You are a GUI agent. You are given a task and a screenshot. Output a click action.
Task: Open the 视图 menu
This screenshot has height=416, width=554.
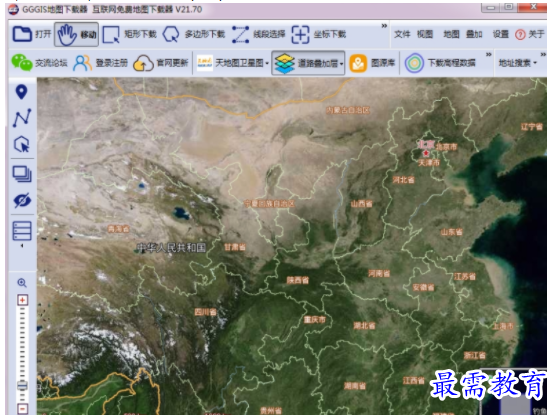tap(425, 34)
